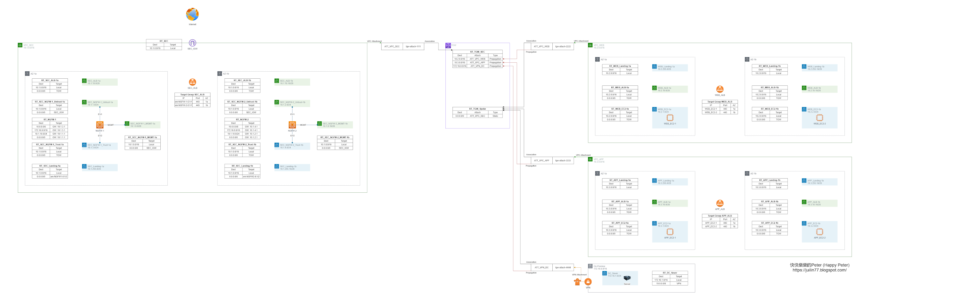The height and width of the screenshot is (303, 980).
Task: Select the SEC_ALB load balancer icon
Action: [x=193, y=82]
